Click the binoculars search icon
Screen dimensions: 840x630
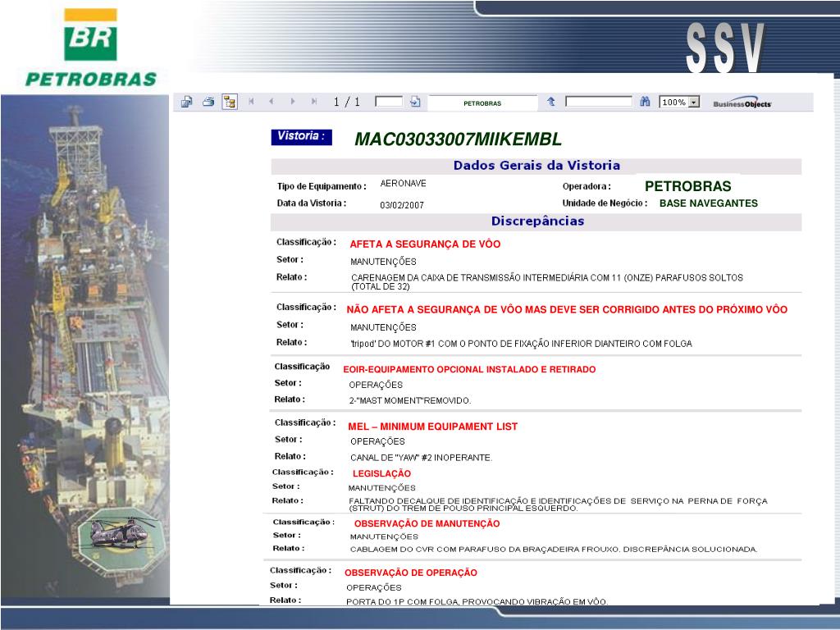pos(645,101)
